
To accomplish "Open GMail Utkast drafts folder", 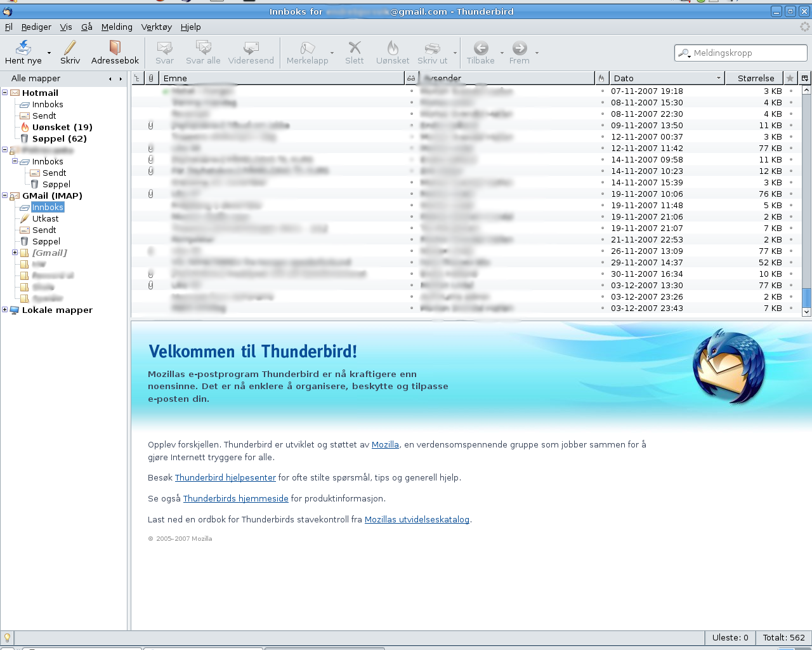I will [x=45, y=218].
